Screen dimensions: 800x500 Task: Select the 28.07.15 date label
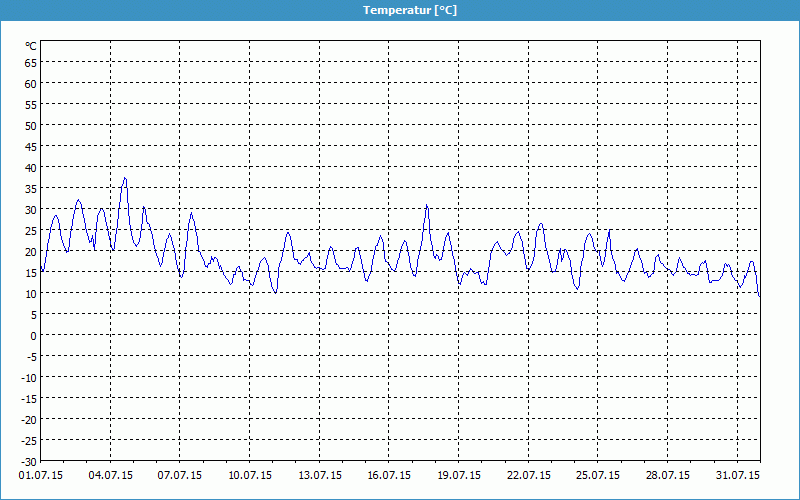tap(667, 475)
